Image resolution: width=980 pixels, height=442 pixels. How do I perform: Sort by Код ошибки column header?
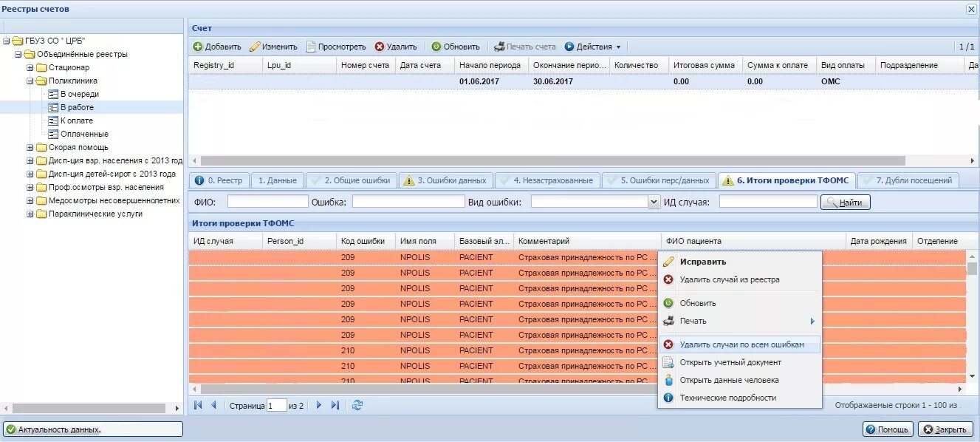(366, 241)
